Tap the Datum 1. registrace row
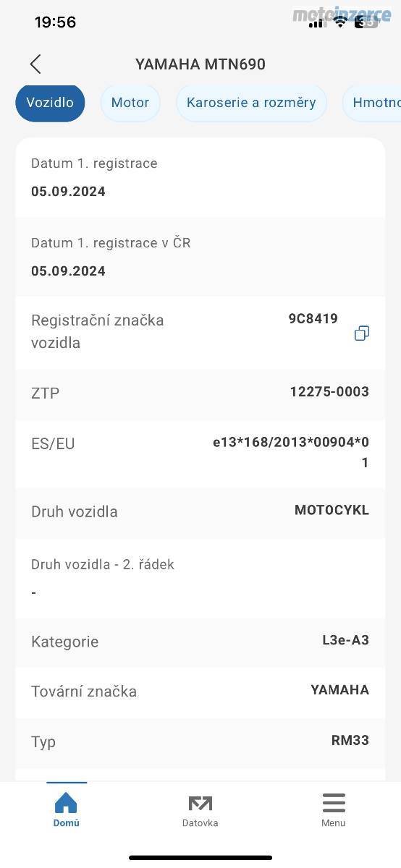The width and height of the screenshot is (401, 868). point(200,177)
